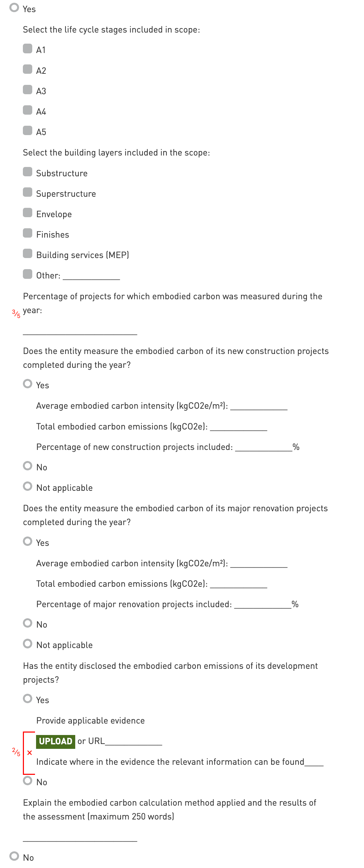Screen dimensions: 364x868
Task: Choose Not applicable for new construction projects
Action: [28, 486]
